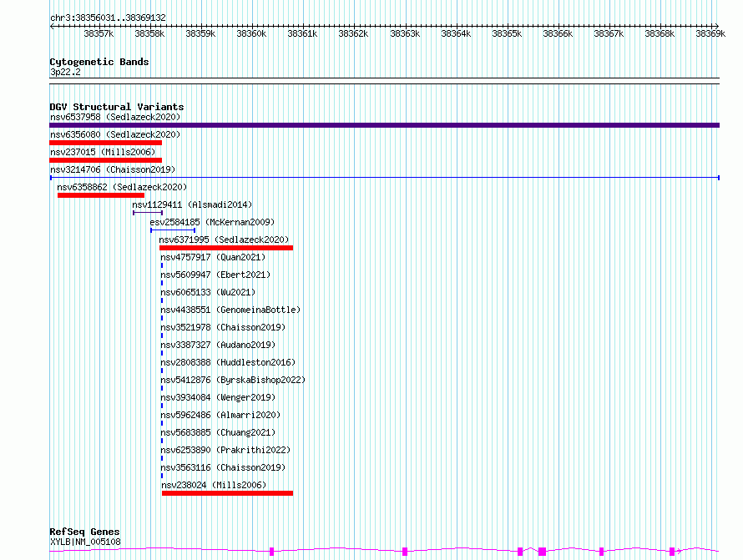Click the nsv6065133 (Wu2021) label
This screenshot has width=743, height=560.
pyautogui.click(x=208, y=292)
